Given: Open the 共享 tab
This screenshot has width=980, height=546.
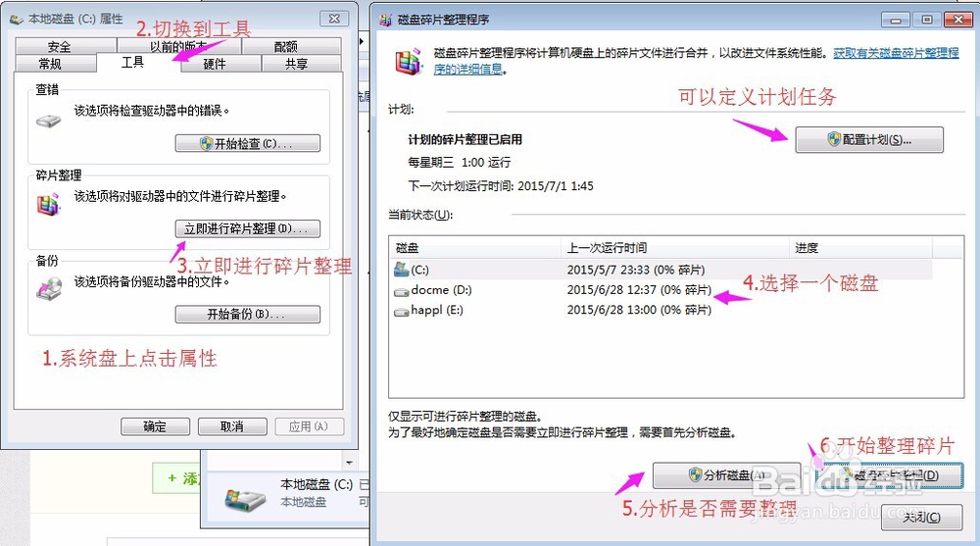Looking at the screenshot, I should [301, 64].
